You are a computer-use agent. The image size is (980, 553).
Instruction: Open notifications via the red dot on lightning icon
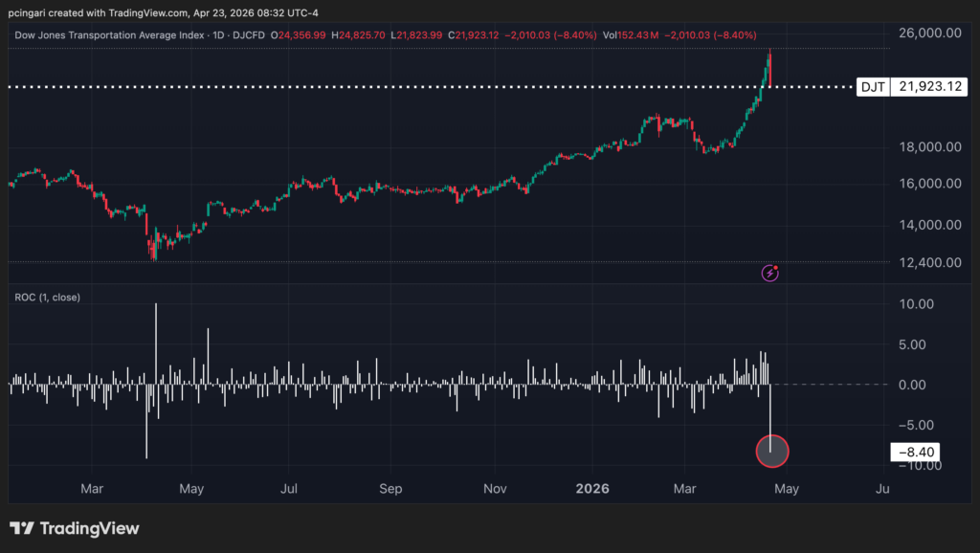coord(777,267)
